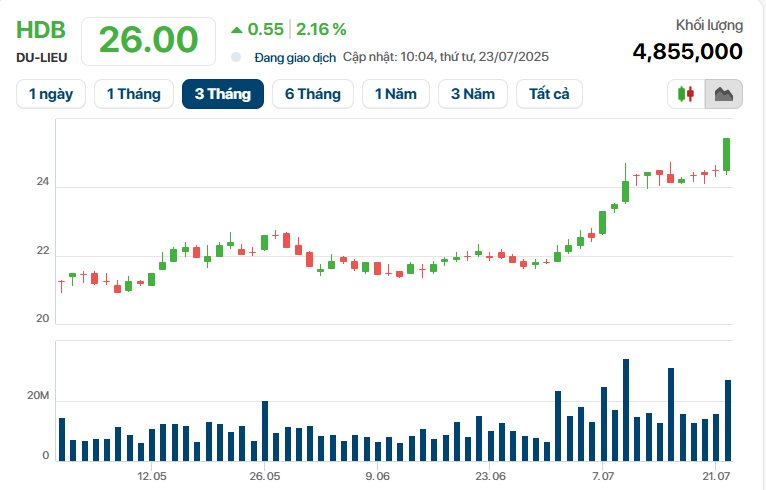
Task: Select the 1 Tháng time range
Action: [132, 94]
